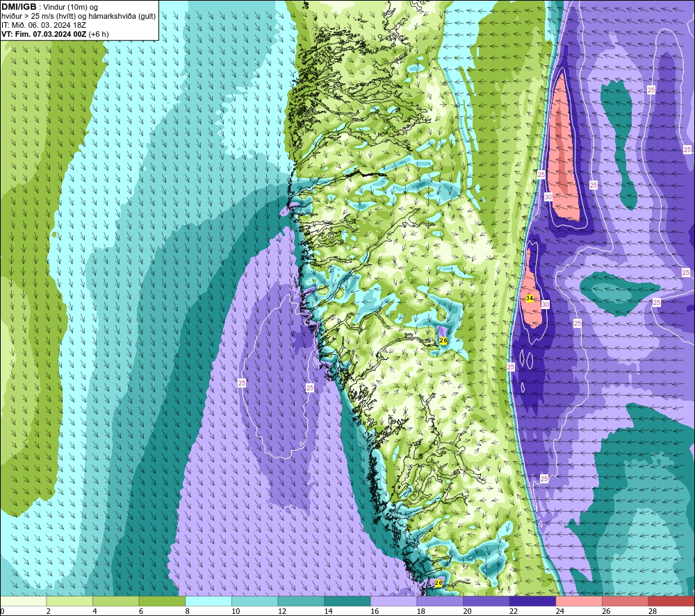The height and width of the screenshot is (616, 695).
Task: Click the 26–28 coral legend swatch
Action: (x=625, y=601)
